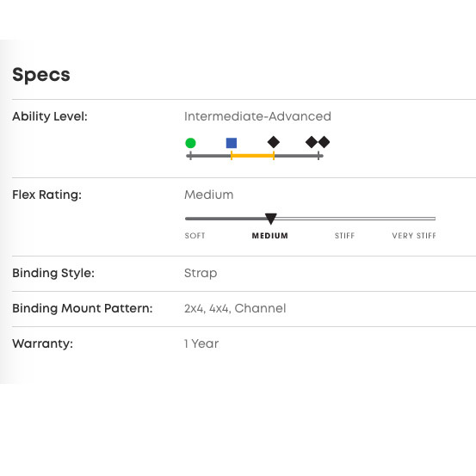Click the double black diamond icon
476x476 pixels.
(x=318, y=142)
